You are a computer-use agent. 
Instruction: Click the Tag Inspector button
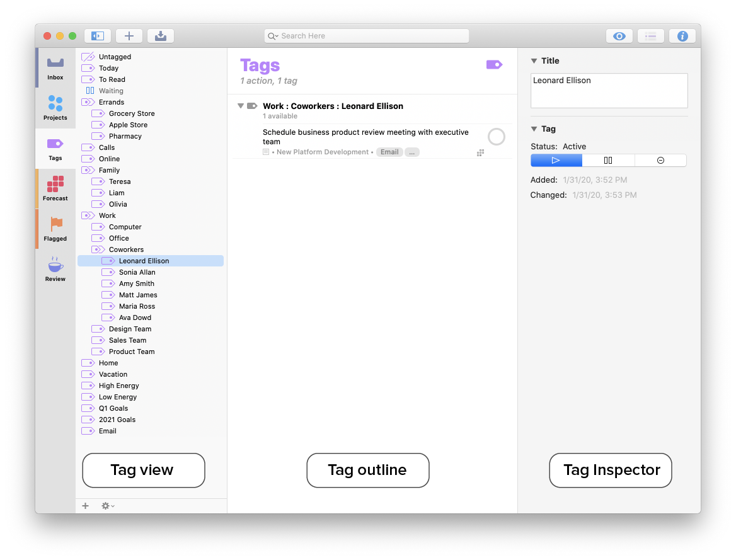(610, 470)
